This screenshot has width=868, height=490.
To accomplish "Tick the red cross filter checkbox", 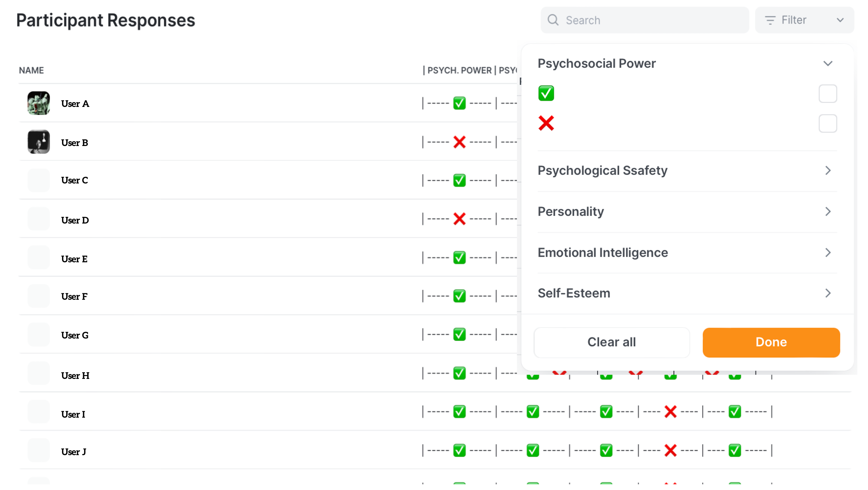I will 828,124.
